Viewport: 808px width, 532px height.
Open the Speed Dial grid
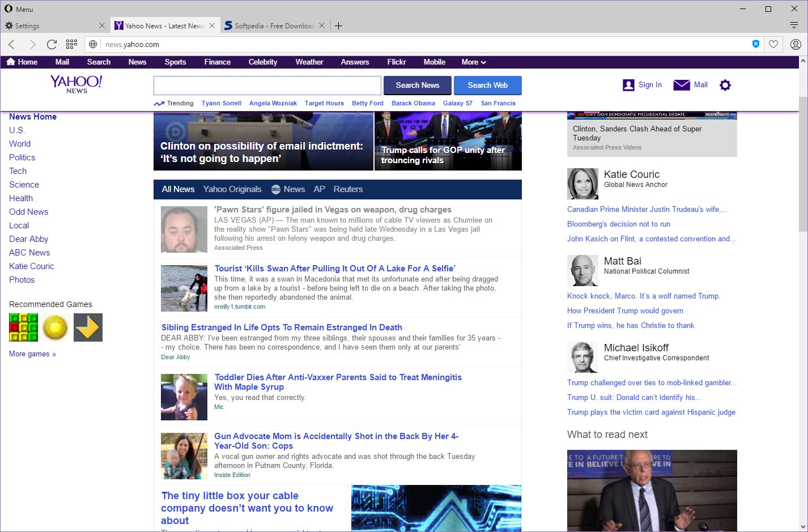(x=71, y=44)
